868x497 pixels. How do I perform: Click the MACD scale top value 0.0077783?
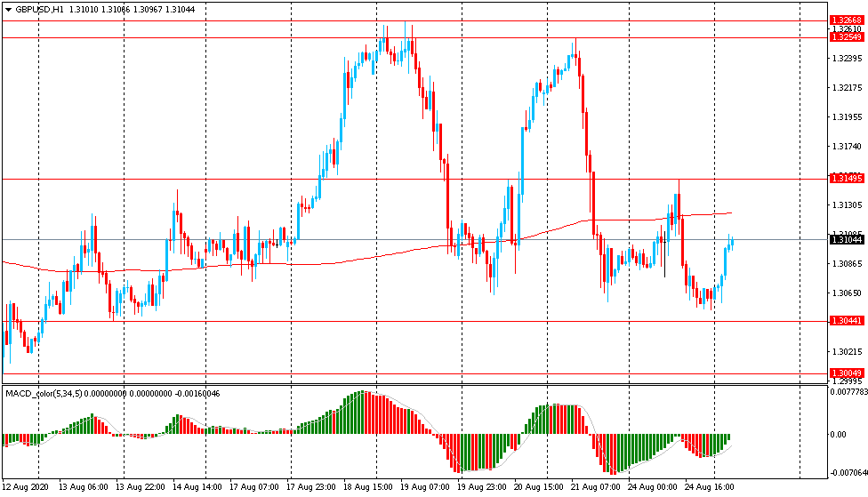coord(849,391)
